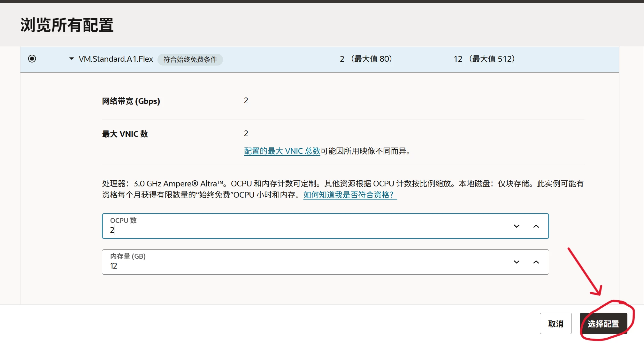This screenshot has width=644, height=345.
Task: Select the VM.Standard.A1.Flex radio button
Action: coord(32,59)
